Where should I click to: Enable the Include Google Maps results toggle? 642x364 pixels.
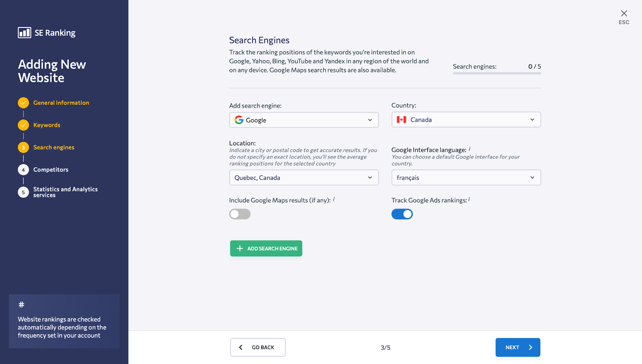[240, 214]
